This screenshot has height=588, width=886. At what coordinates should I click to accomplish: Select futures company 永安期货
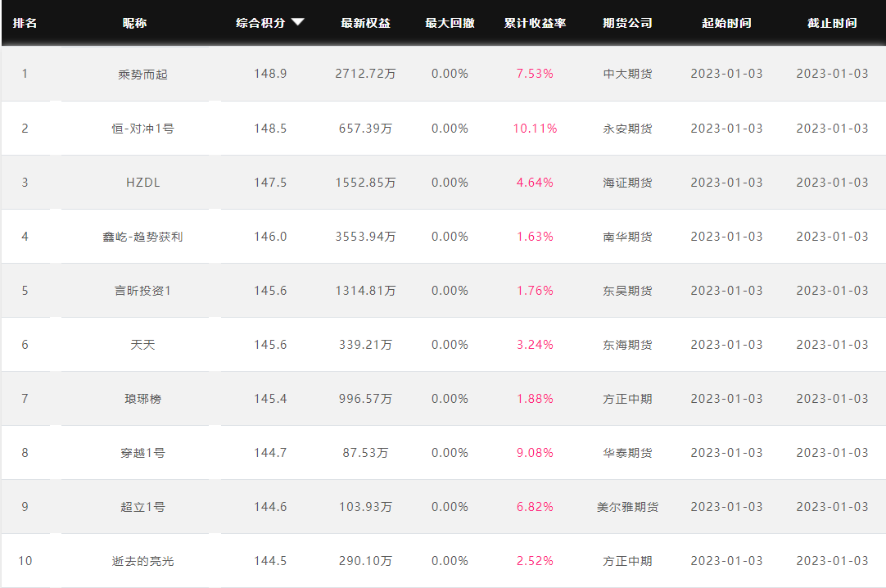tap(628, 129)
